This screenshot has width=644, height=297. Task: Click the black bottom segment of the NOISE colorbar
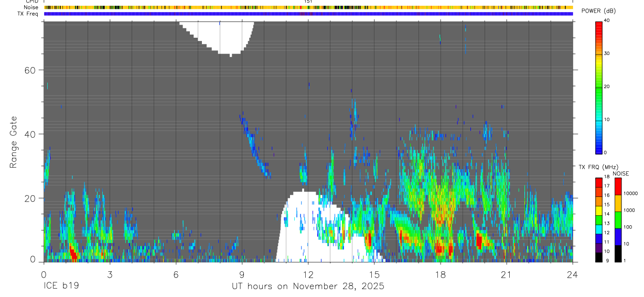coord(618,254)
